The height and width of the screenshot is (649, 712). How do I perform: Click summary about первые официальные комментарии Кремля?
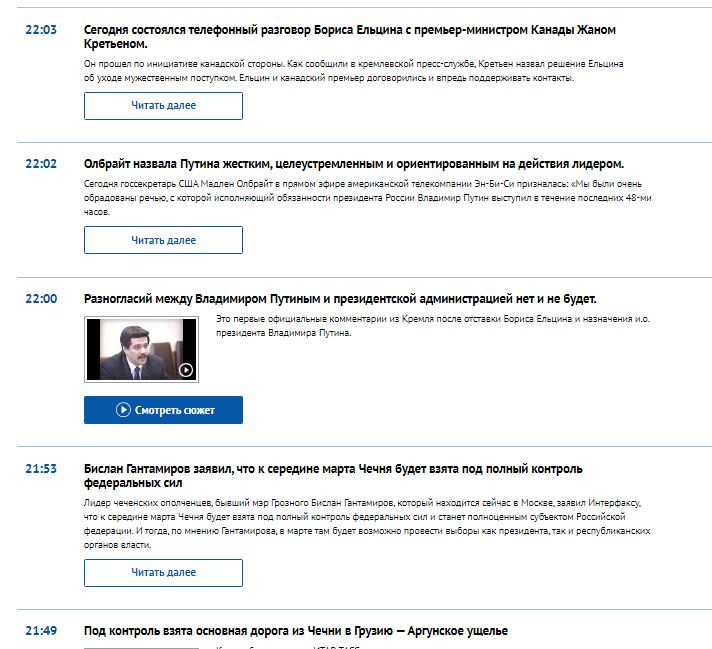coord(433,326)
